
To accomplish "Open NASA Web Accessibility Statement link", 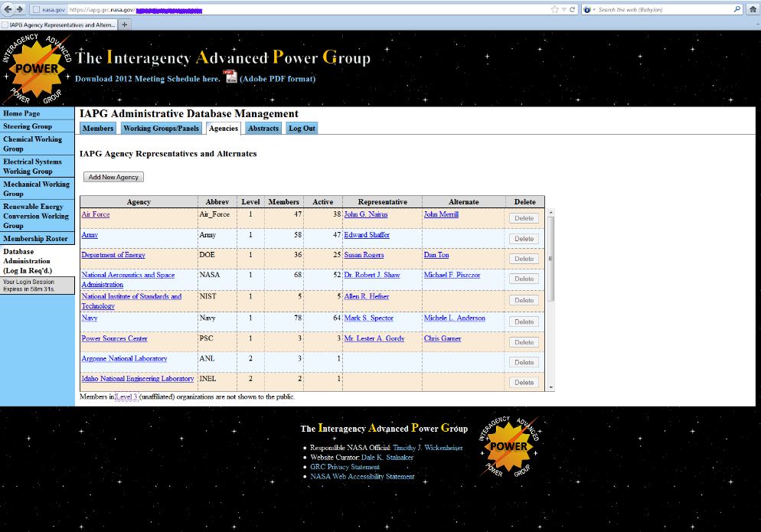I will pos(362,477).
